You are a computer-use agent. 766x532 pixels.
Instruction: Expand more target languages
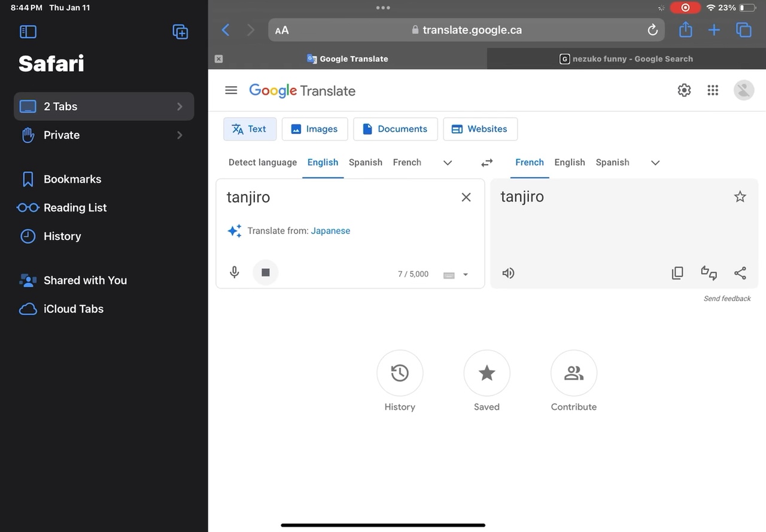[x=655, y=163]
